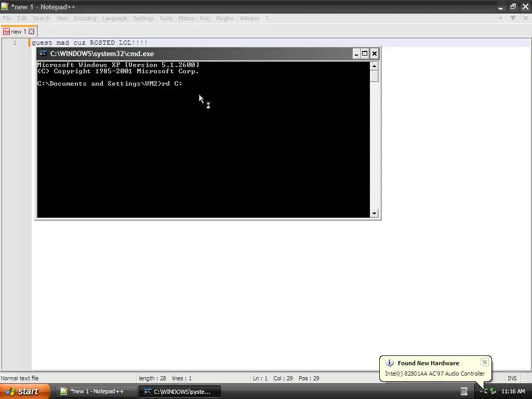
Task: Open the Windows start button
Action: tap(24, 392)
